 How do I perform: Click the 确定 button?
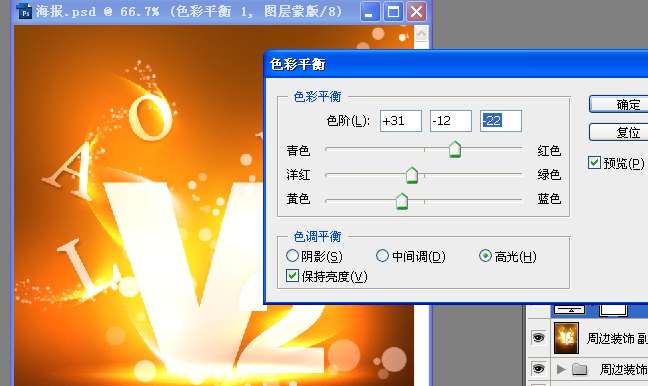tap(618, 105)
